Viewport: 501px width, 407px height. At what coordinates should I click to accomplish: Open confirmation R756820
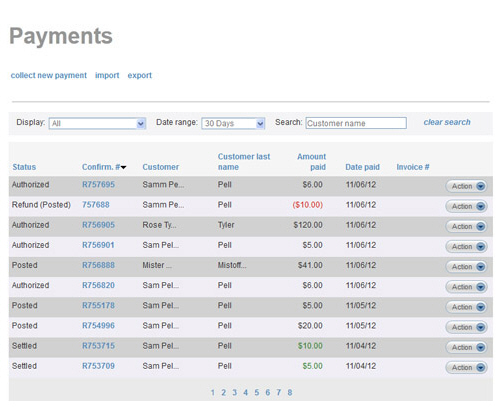pos(98,285)
